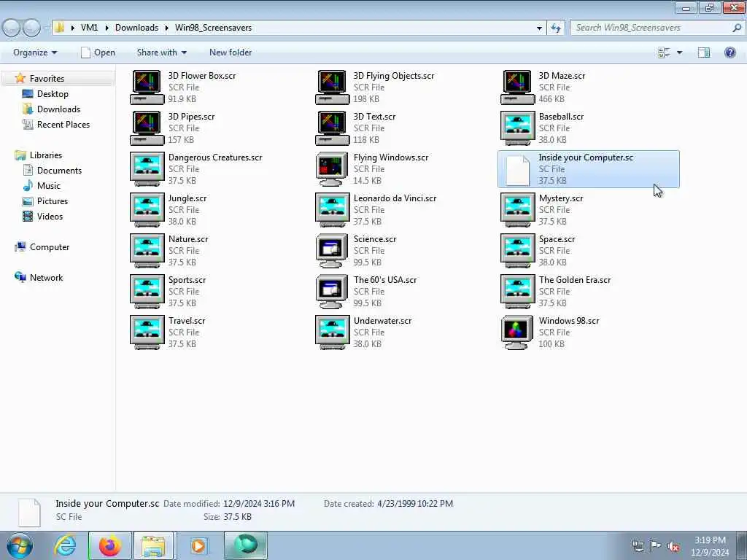Open Downloads under Favorites
This screenshot has height=560, width=747.
[x=58, y=109]
